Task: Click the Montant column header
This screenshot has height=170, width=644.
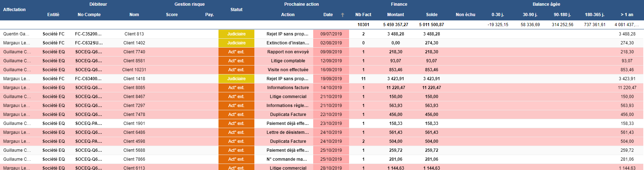Action: tap(395, 15)
